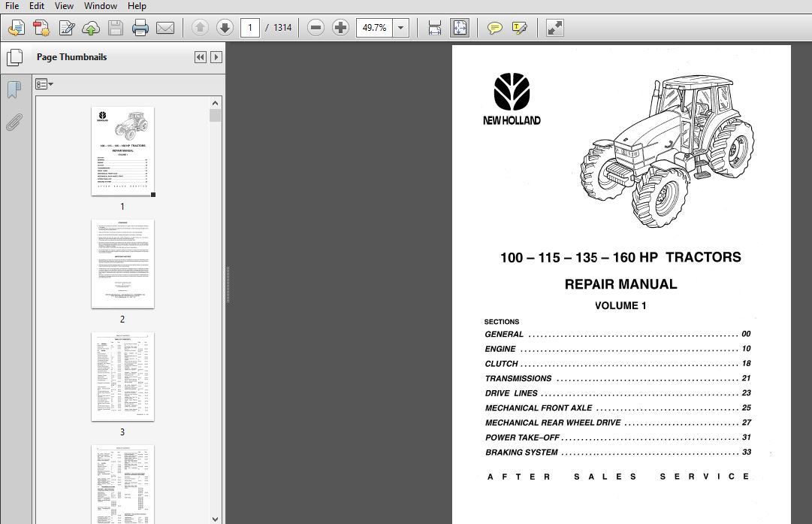
Task: Go to next page with down arrow
Action: pos(225,28)
